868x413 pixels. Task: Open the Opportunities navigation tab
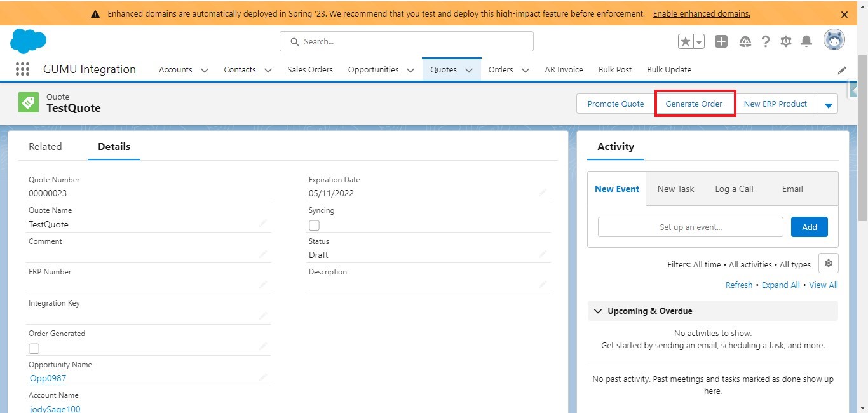pos(374,70)
